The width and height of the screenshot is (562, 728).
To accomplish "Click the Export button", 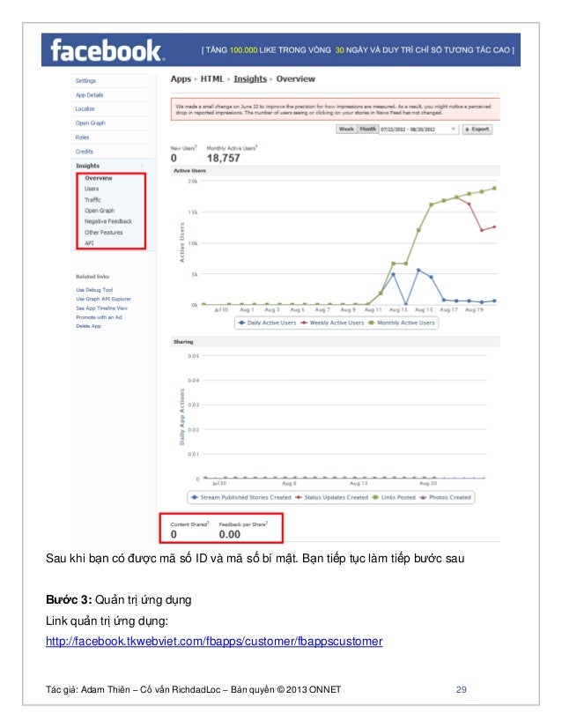I will [x=477, y=129].
